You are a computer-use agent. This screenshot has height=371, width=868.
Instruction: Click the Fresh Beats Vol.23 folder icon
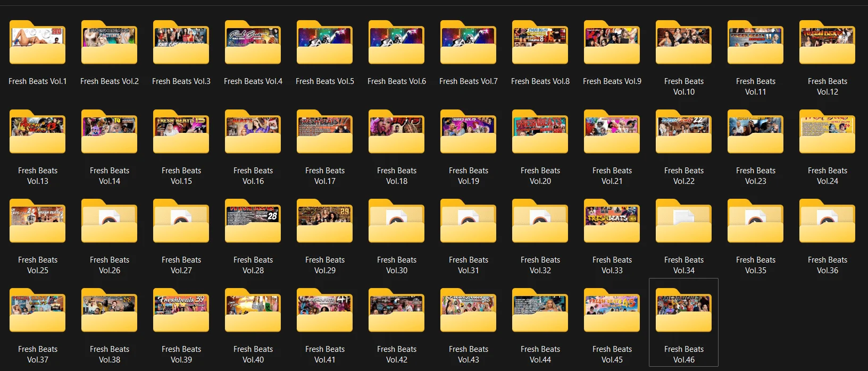click(756, 132)
